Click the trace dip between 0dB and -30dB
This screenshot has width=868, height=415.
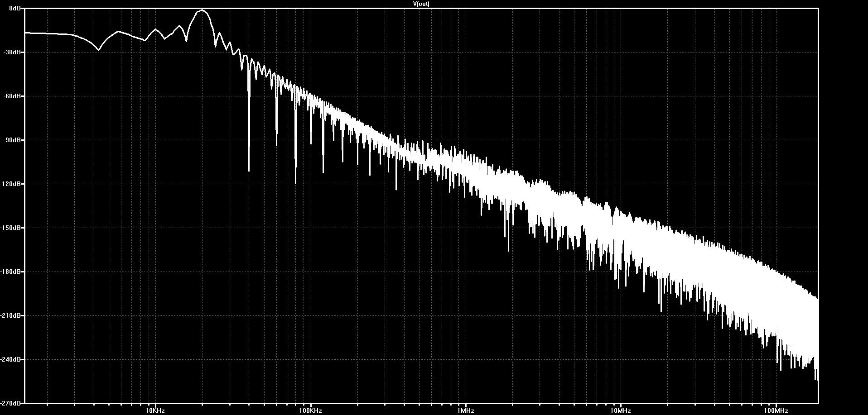point(99,50)
